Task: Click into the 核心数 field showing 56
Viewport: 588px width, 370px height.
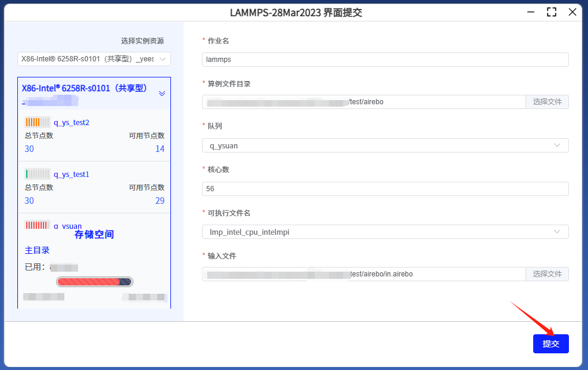Action: (x=385, y=189)
